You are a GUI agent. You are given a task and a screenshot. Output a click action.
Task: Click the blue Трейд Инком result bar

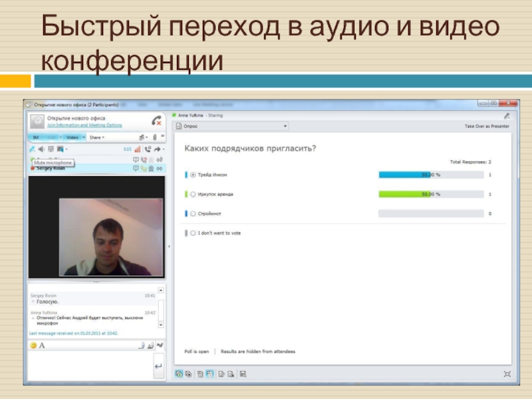pyautogui.click(x=405, y=175)
